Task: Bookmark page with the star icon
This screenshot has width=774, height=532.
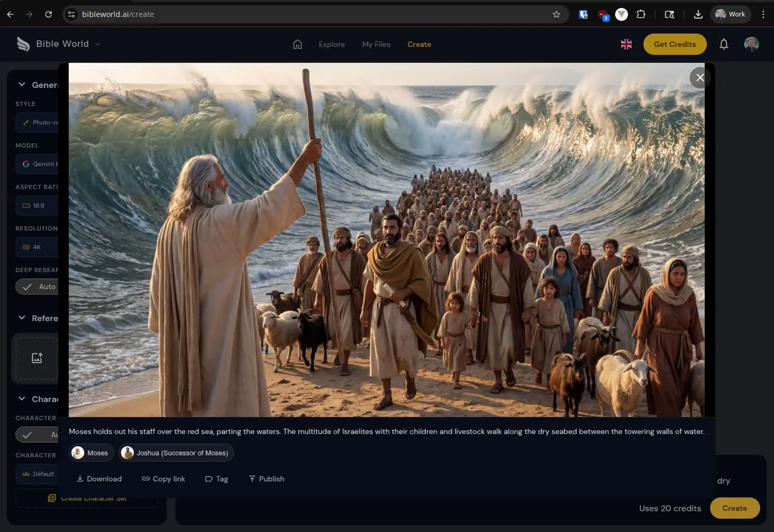Action: tap(556, 14)
